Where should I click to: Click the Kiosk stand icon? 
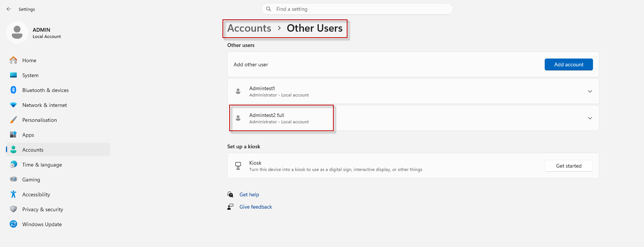point(238,166)
